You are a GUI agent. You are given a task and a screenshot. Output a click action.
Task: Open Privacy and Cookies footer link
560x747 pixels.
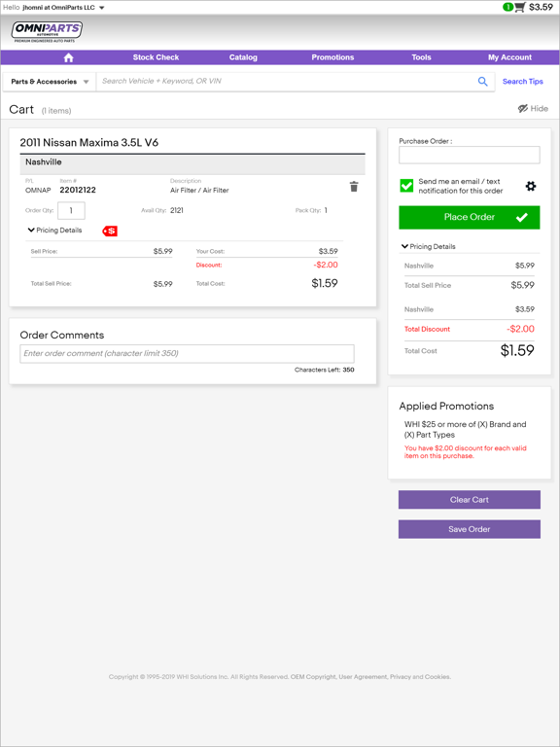tap(420, 677)
